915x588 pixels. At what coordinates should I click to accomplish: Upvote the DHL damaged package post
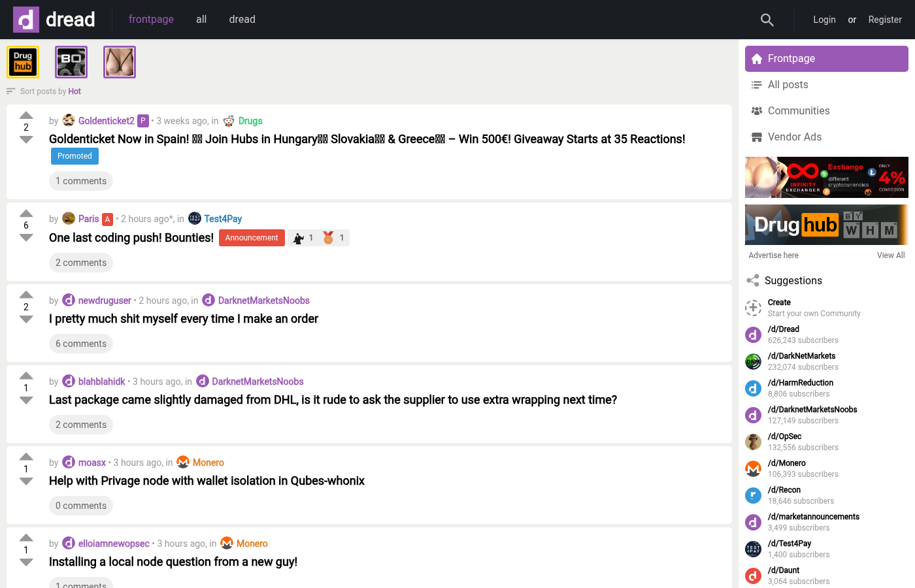click(x=26, y=376)
